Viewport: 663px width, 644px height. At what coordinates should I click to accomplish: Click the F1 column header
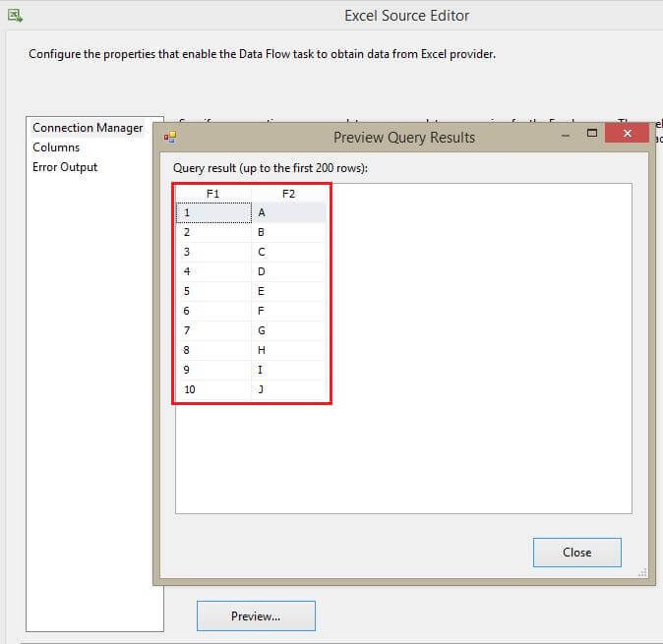tap(213, 194)
